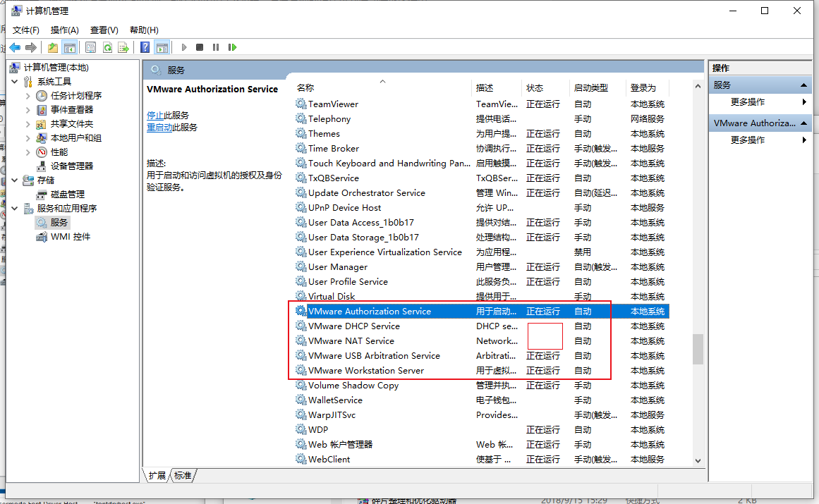Stop service with the square toolbar button
The image size is (819, 504).
point(200,47)
